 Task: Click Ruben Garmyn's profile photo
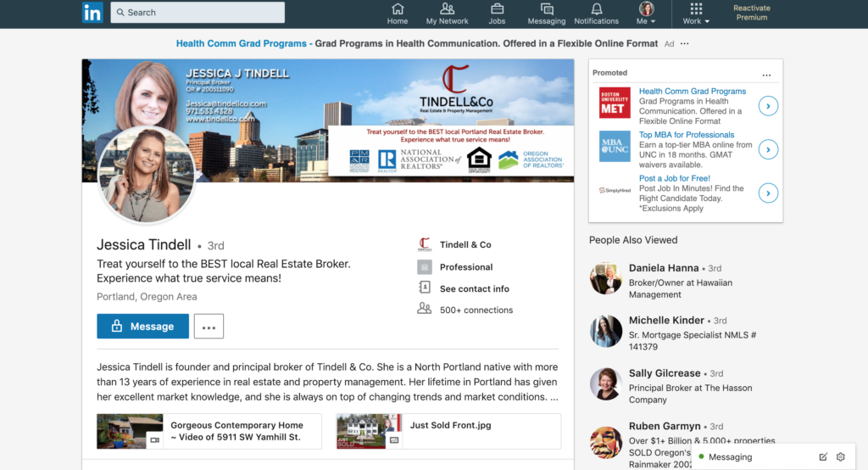click(605, 442)
